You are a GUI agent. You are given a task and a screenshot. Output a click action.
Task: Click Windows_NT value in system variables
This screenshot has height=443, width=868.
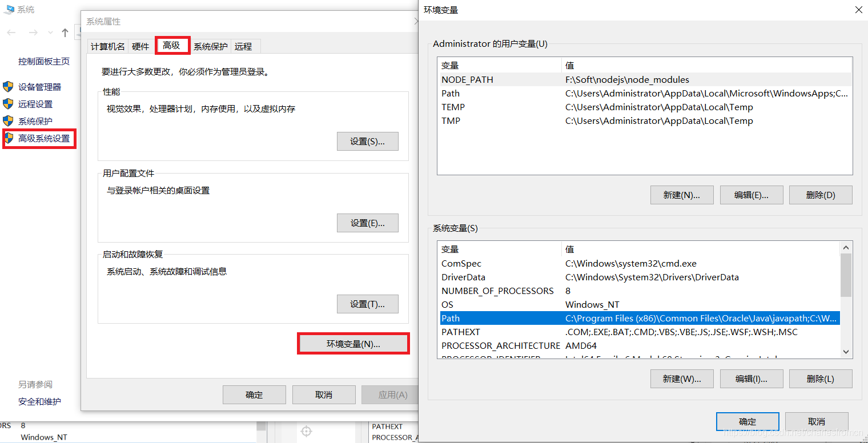(592, 305)
